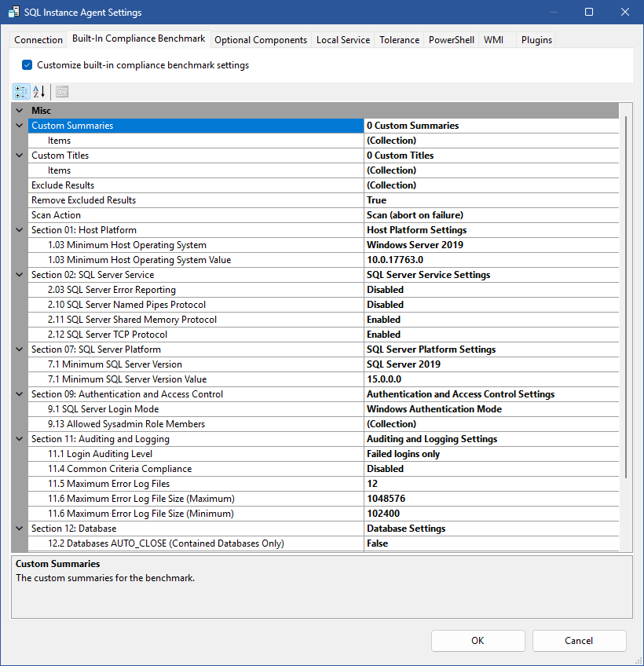Viewport: 644px width, 666px height.
Task: Click the 102400 minimum size value
Action: [x=492, y=513]
